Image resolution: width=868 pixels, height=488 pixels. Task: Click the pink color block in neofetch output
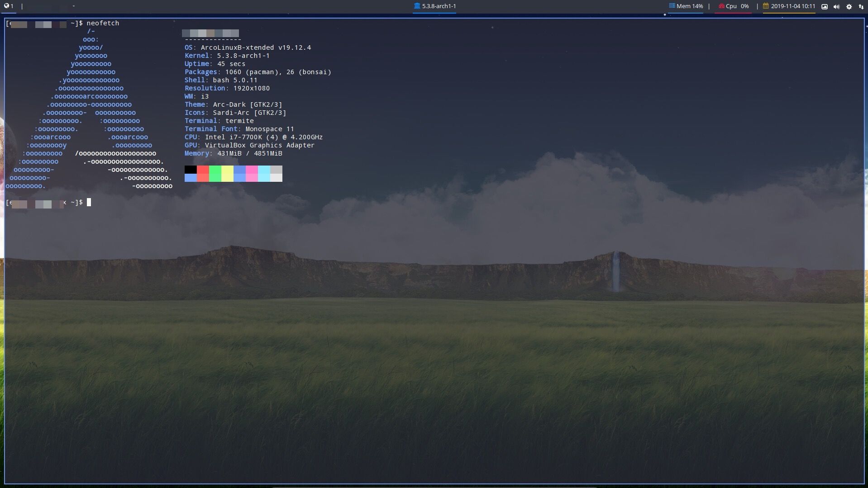point(252,174)
